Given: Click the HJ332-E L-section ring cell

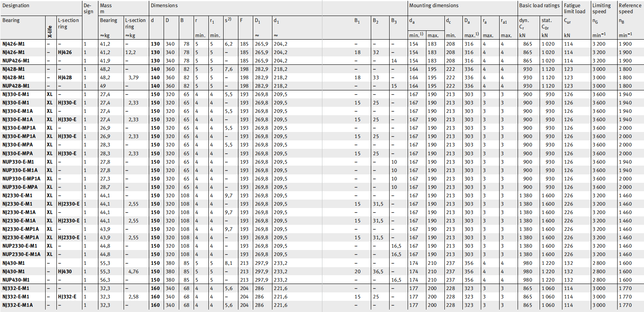Looking at the screenshot, I should pyautogui.click(x=67, y=297).
